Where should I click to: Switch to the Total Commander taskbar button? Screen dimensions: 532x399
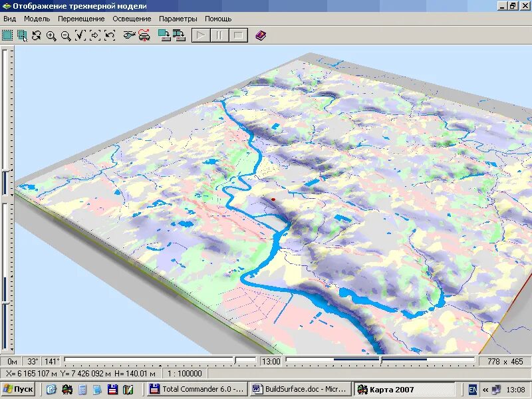tap(198, 389)
